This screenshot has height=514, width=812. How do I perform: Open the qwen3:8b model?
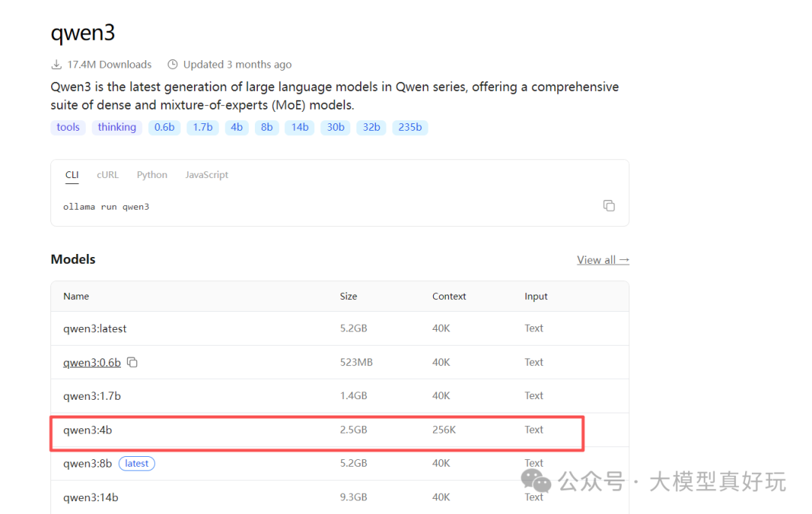tap(87, 463)
